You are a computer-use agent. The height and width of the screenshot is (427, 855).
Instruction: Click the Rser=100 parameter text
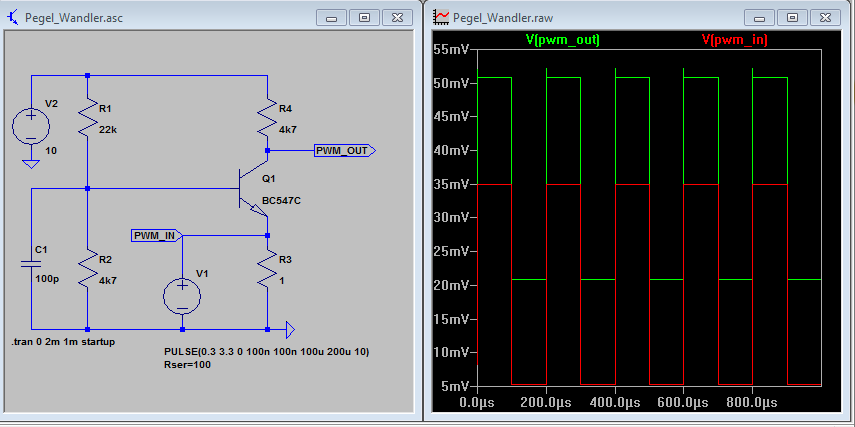pos(187,365)
